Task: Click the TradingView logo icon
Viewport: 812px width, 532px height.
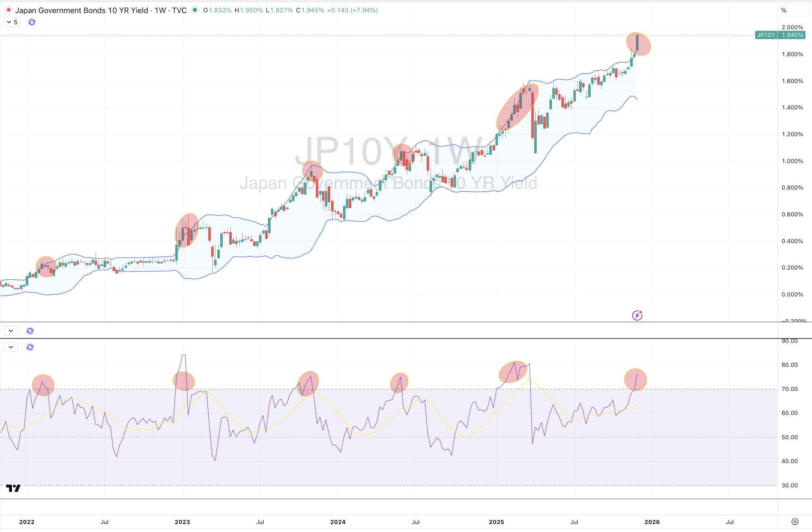Action: tap(13, 488)
